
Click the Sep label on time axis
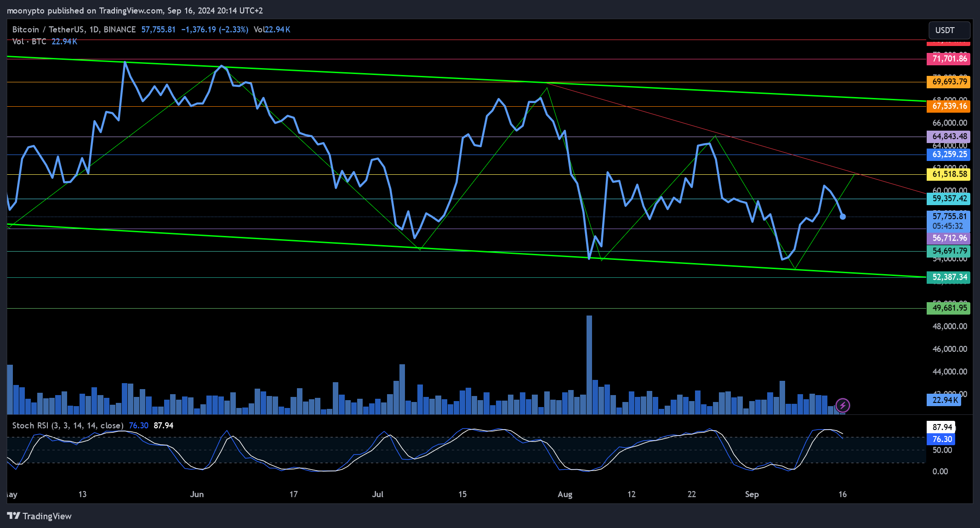tap(752, 494)
